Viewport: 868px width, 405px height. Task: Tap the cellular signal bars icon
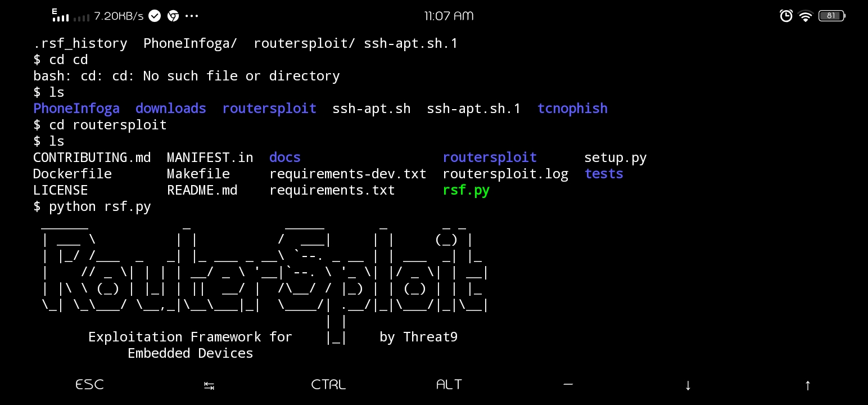[x=61, y=15]
